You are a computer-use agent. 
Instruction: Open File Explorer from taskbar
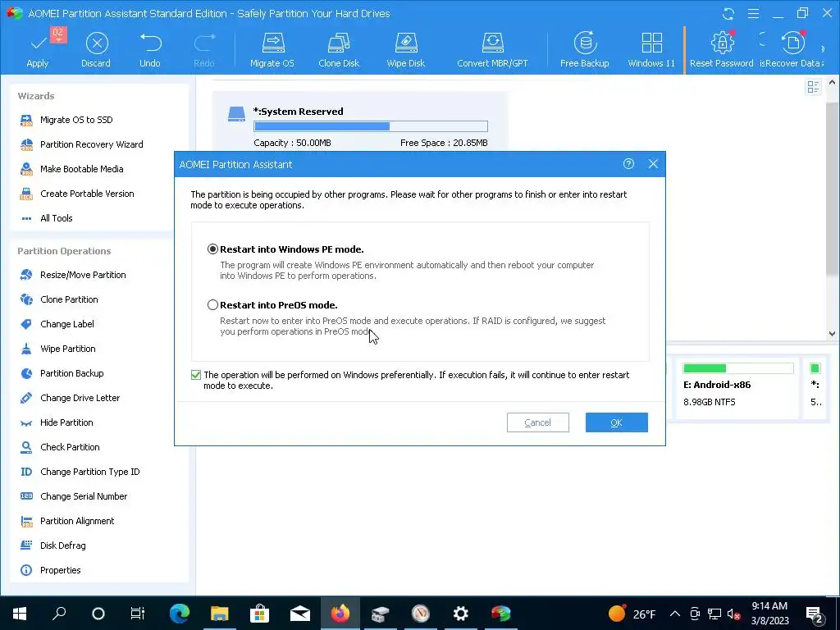(220, 614)
